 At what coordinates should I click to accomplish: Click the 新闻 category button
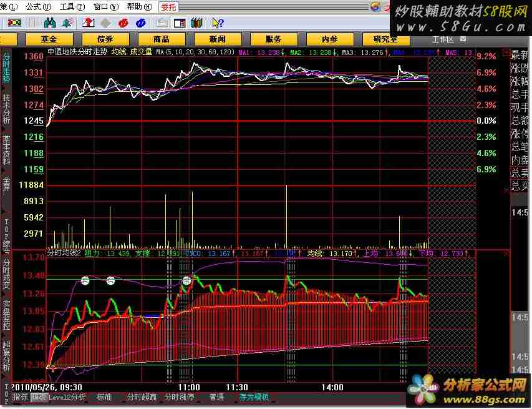coord(217,39)
